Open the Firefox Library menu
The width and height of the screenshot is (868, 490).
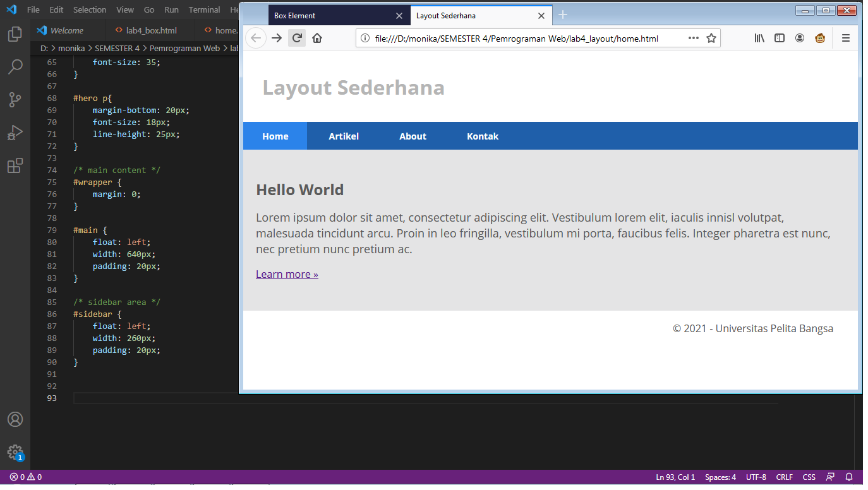pyautogui.click(x=759, y=38)
